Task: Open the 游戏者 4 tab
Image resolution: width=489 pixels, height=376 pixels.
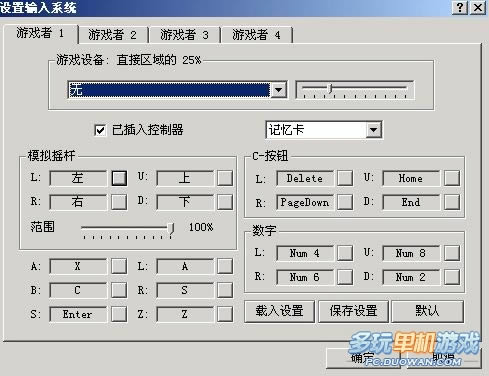Action: 256,35
